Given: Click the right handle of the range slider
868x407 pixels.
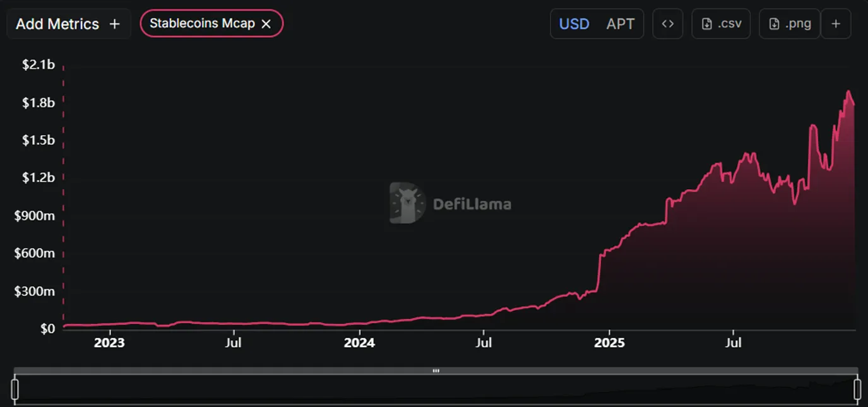Looking at the screenshot, I should 857,389.
